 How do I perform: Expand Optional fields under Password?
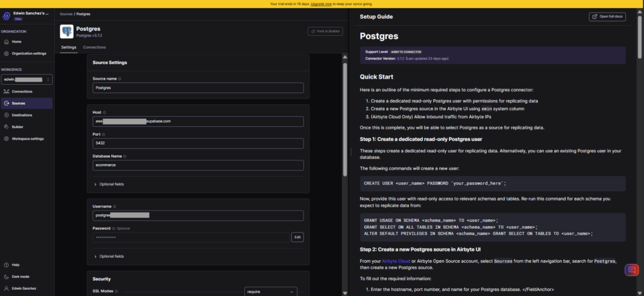tap(109, 256)
